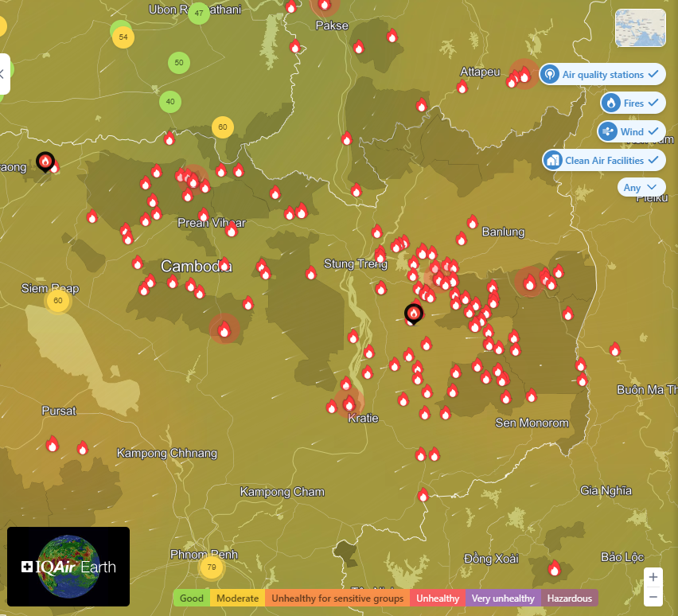Collapse the left side panel arrow
The height and width of the screenshot is (616, 678).
2,74
